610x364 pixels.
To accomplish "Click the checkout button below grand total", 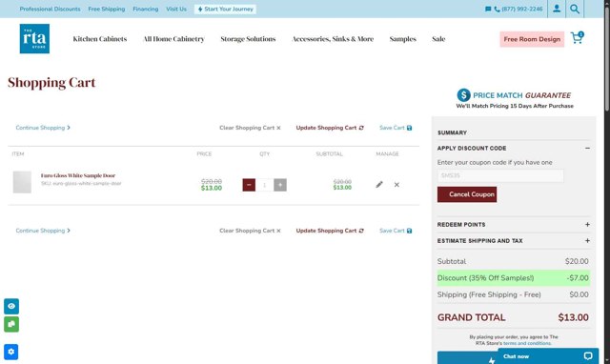I will point(467,357).
